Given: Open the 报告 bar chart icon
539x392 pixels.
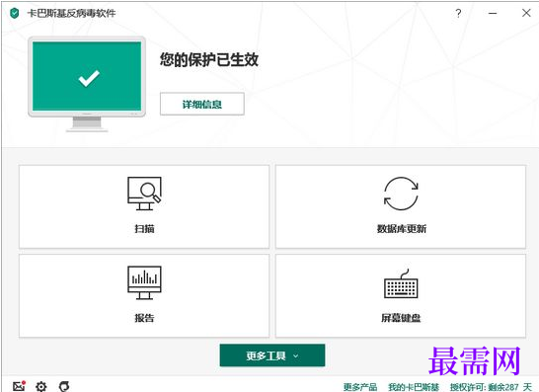Looking at the screenshot, I should pos(144,282).
